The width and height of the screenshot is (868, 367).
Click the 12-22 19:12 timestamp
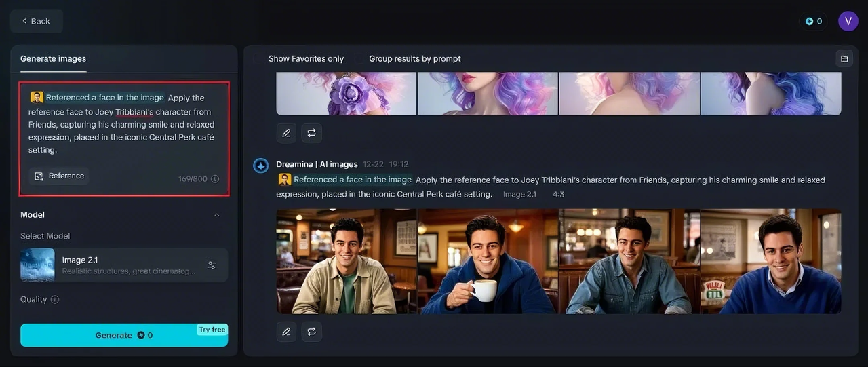386,164
